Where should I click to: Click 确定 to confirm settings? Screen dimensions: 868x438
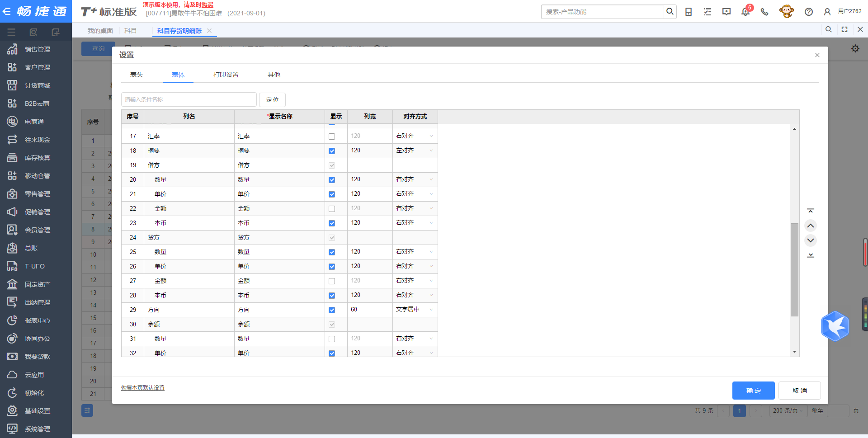coord(754,391)
